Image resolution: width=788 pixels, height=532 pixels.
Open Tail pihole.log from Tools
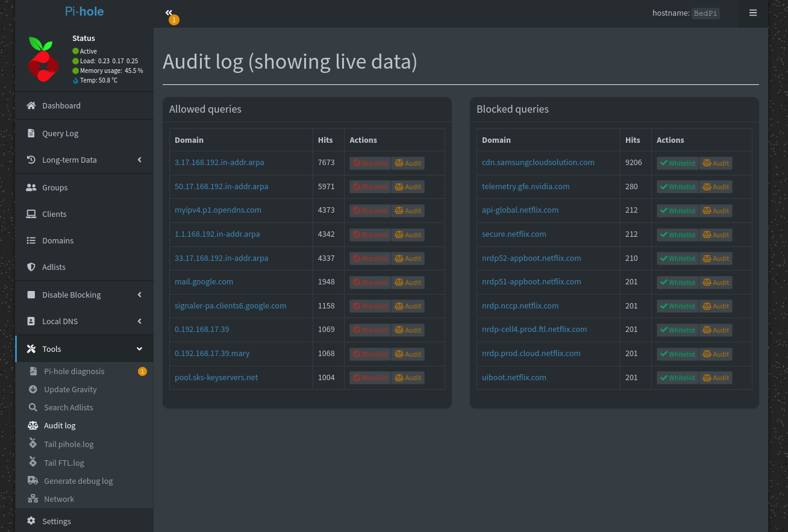(69, 444)
